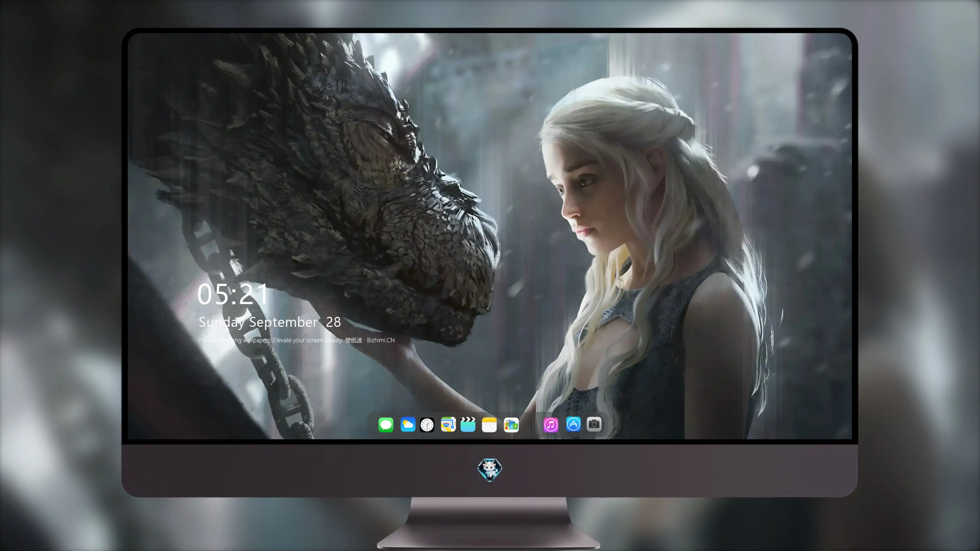Launch the blue App Store icon
The image size is (980, 551).
[x=573, y=424]
